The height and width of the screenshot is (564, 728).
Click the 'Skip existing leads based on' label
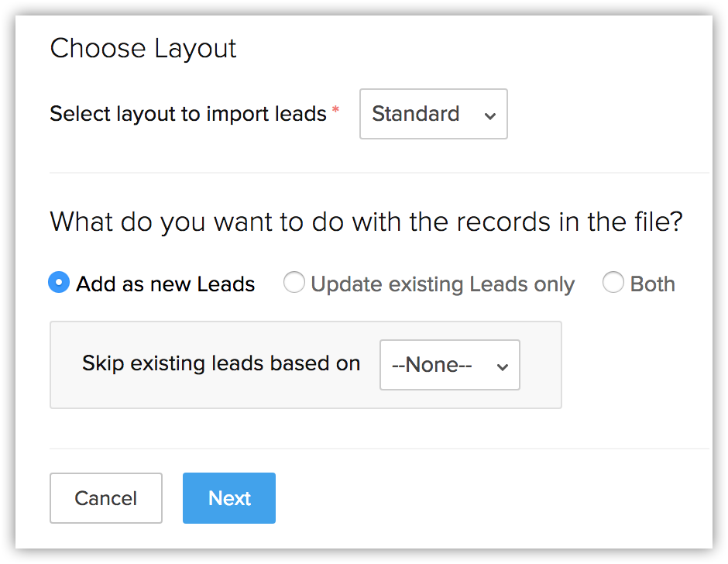coord(221,363)
